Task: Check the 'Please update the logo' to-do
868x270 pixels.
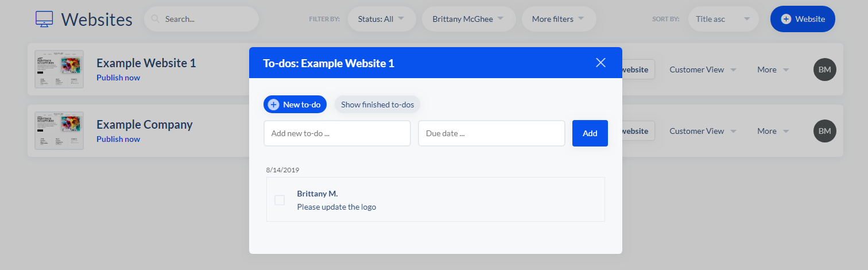Action: 280,200
